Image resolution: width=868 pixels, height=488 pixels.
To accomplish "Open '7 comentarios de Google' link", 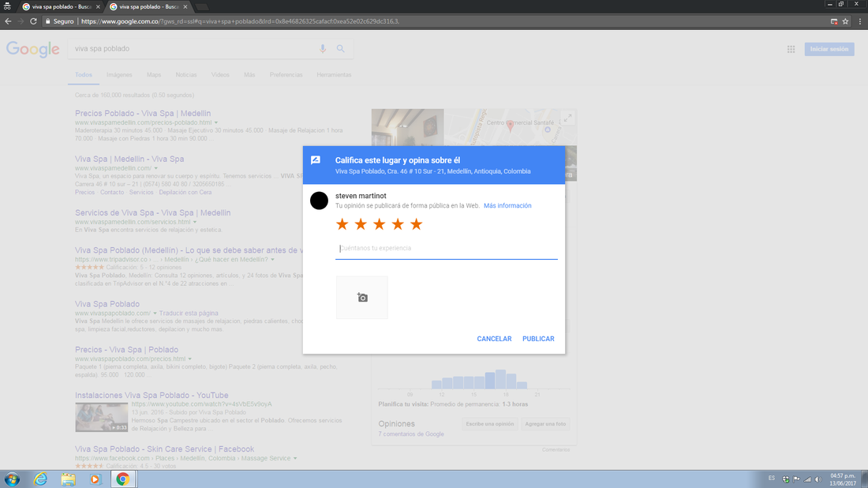I will (411, 434).
